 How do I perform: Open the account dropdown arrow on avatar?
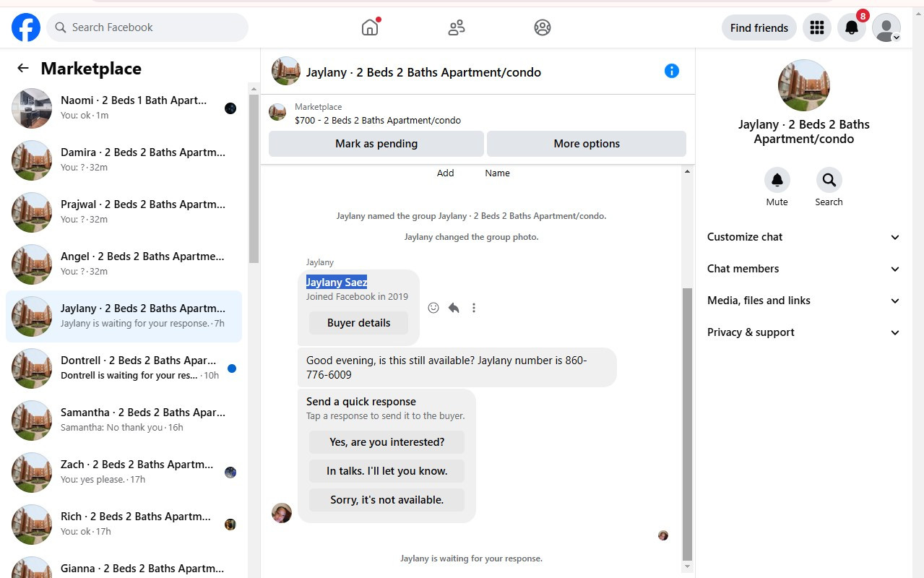click(x=897, y=38)
